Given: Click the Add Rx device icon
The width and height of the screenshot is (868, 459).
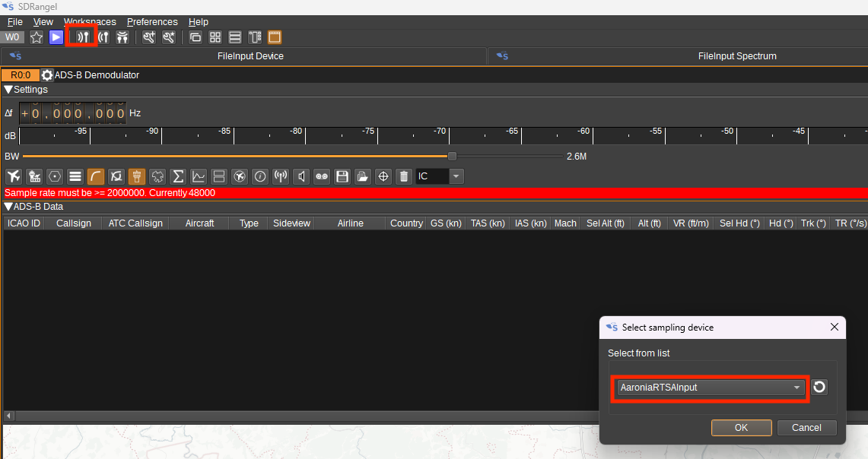Looking at the screenshot, I should click(x=83, y=37).
